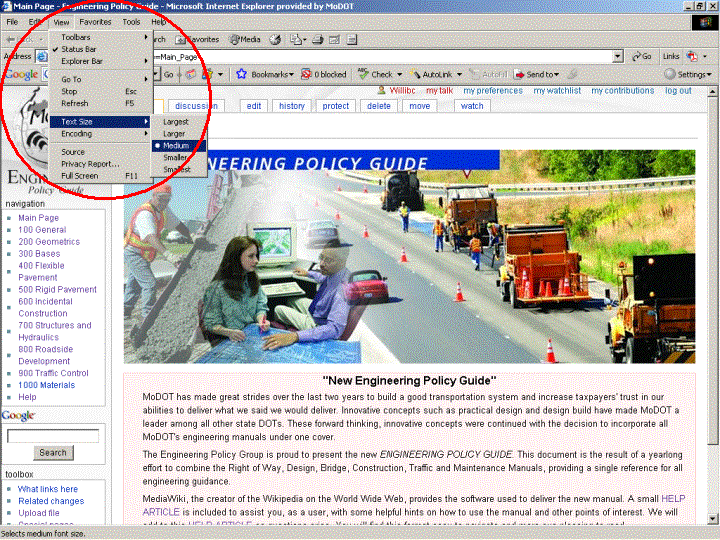Click the highlighter pen icon after Send to
Image resolution: width=720 pixels, height=540 pixels.
[x=572, y=74]
